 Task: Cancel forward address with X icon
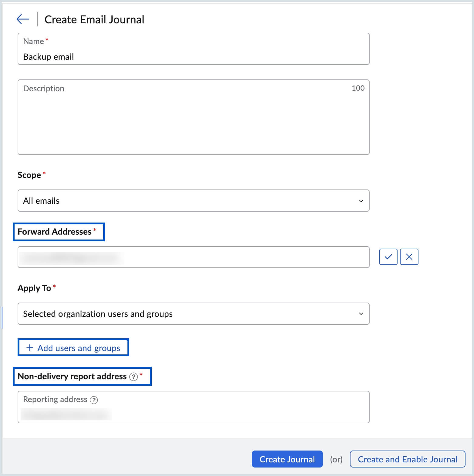pyautogui.click(x=409, y=257)
